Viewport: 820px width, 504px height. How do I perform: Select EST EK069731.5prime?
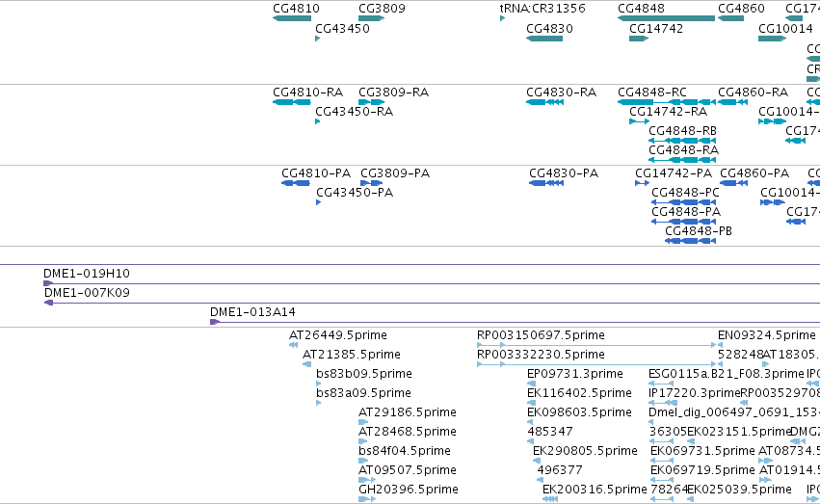pyautogui.click(x=702, y=451)
